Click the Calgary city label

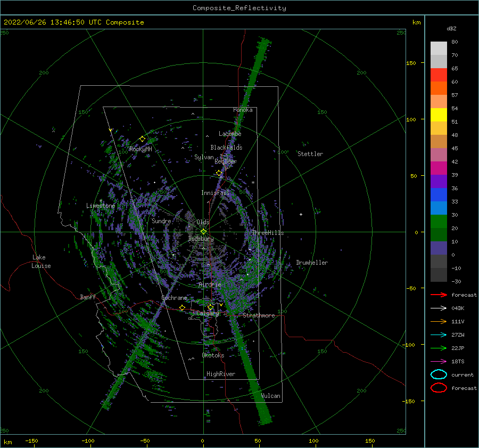(208, 313)
